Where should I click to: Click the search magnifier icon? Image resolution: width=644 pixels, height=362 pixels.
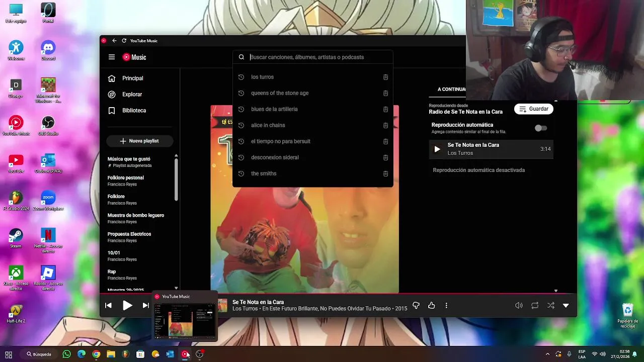click(242, 57)
